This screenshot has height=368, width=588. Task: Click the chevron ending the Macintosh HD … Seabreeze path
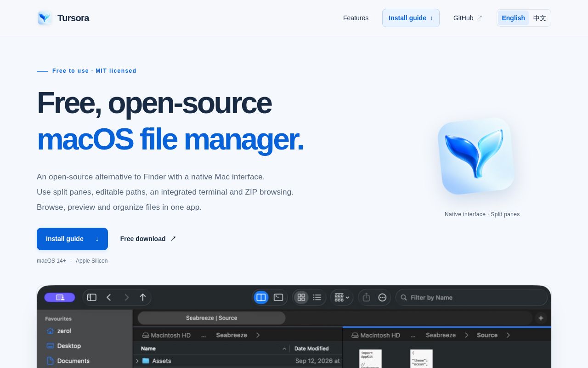click(x=258, y=335)
